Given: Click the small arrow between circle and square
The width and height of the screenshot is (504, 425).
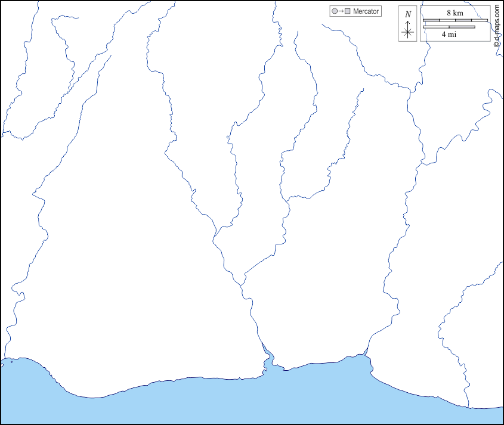Looking at the screenshot, I should point(341,11).
